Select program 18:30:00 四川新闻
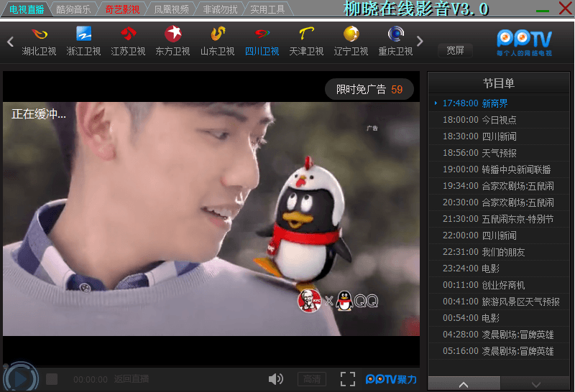This screenshot has width=575, height=392. [x=499, y=136]
